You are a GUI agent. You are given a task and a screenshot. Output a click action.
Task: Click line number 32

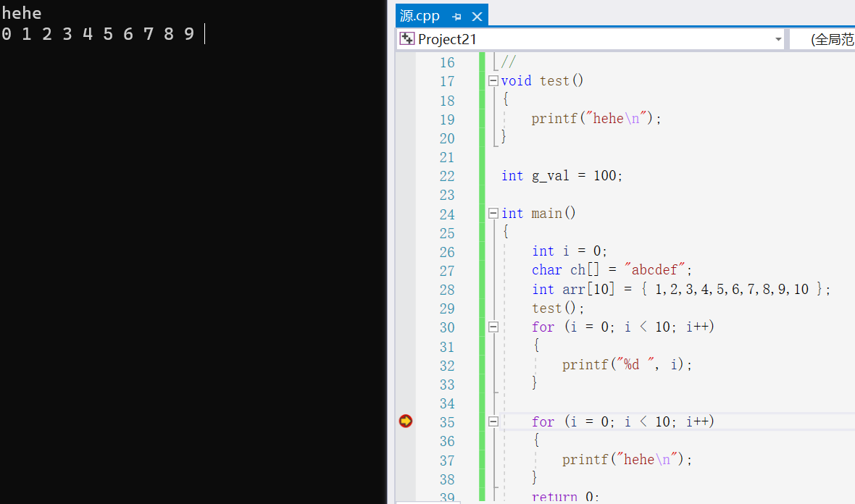pyautogui.click(x=447, y=365)
